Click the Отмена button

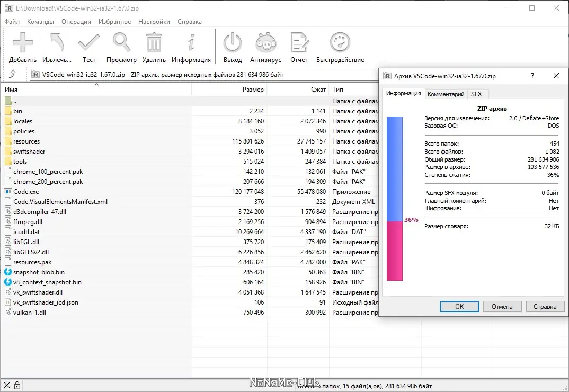[502, 306]
